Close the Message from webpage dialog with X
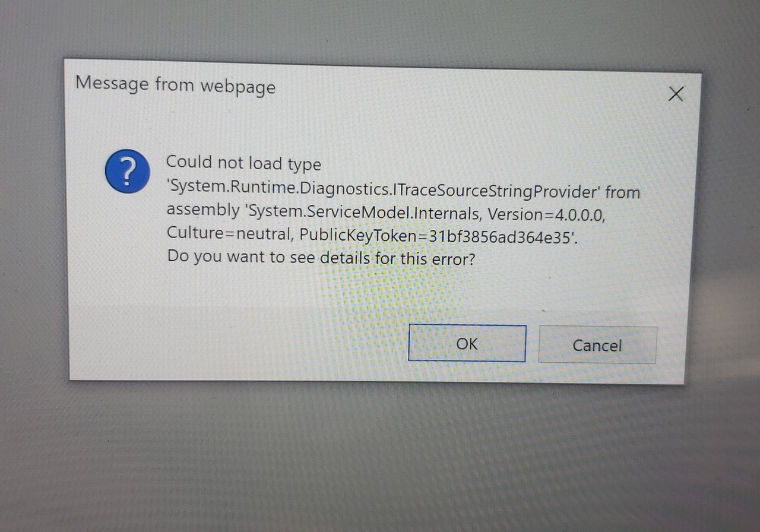760x532 pixels. click(676, 94)
